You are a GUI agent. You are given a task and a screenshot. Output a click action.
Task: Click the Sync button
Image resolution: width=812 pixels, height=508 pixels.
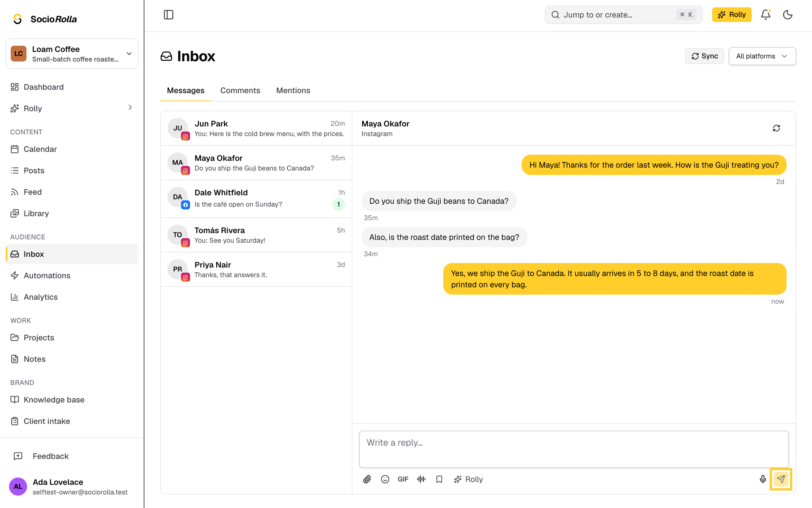pos(704,56)
